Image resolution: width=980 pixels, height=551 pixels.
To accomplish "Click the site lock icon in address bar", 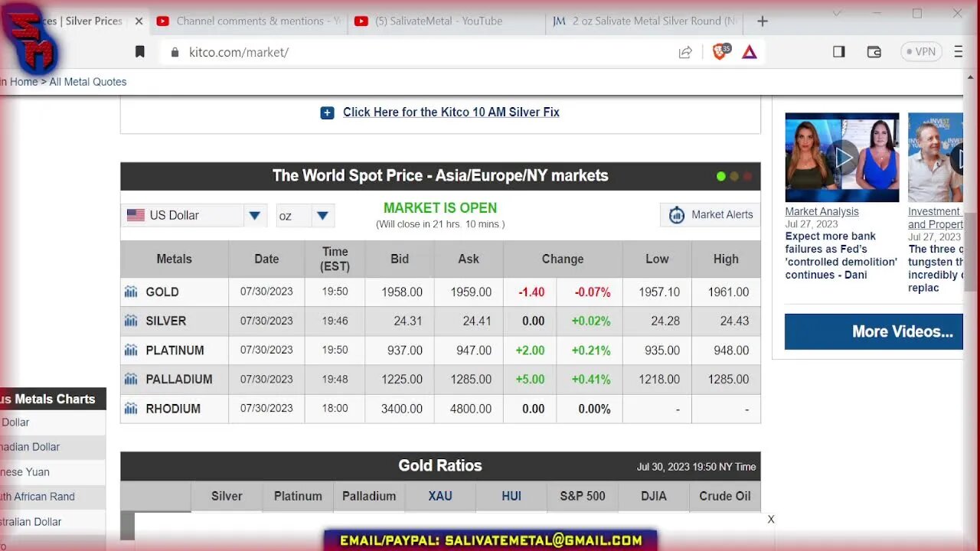I will coord(175,52).
